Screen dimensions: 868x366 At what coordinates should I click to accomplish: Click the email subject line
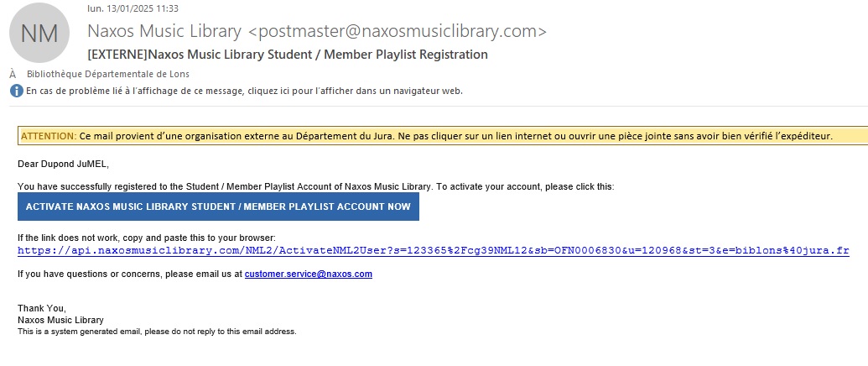click(x=288, y=55)
